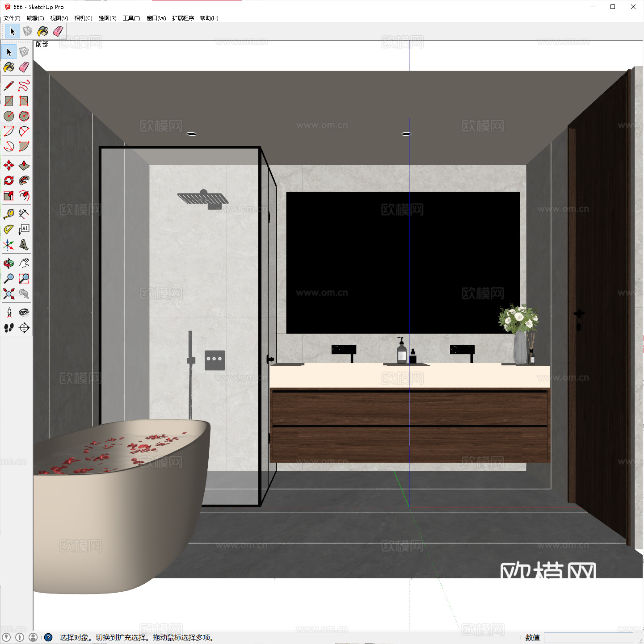Click Paint Bucket in the top toolbar
The image size is (644, 644).
tap(43, 31)
